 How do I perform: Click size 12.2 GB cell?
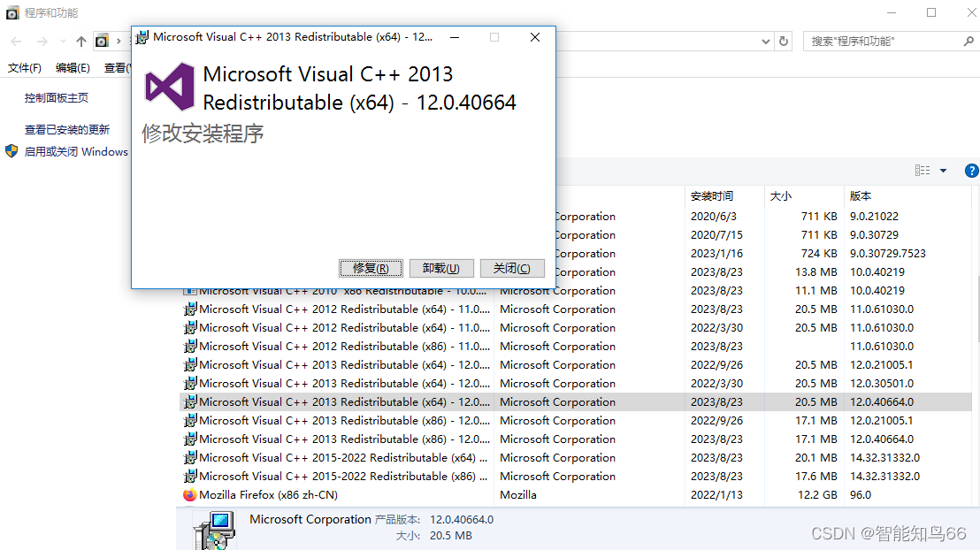(x=817, y=494)
